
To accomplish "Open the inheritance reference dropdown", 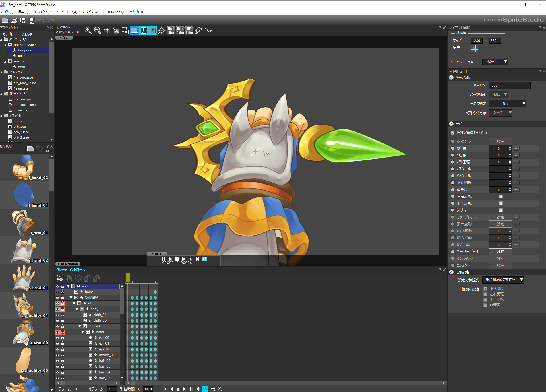I will tap(503, 280).
